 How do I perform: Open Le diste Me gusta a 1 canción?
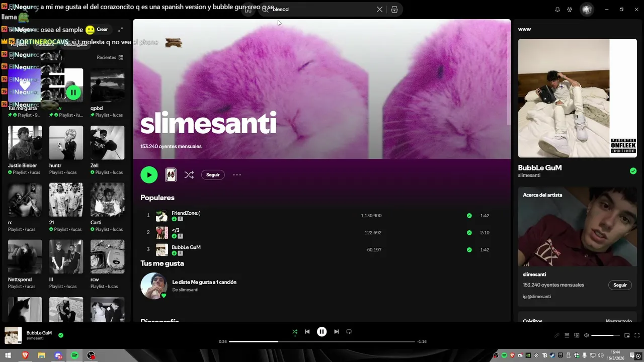tap(204, 282)
